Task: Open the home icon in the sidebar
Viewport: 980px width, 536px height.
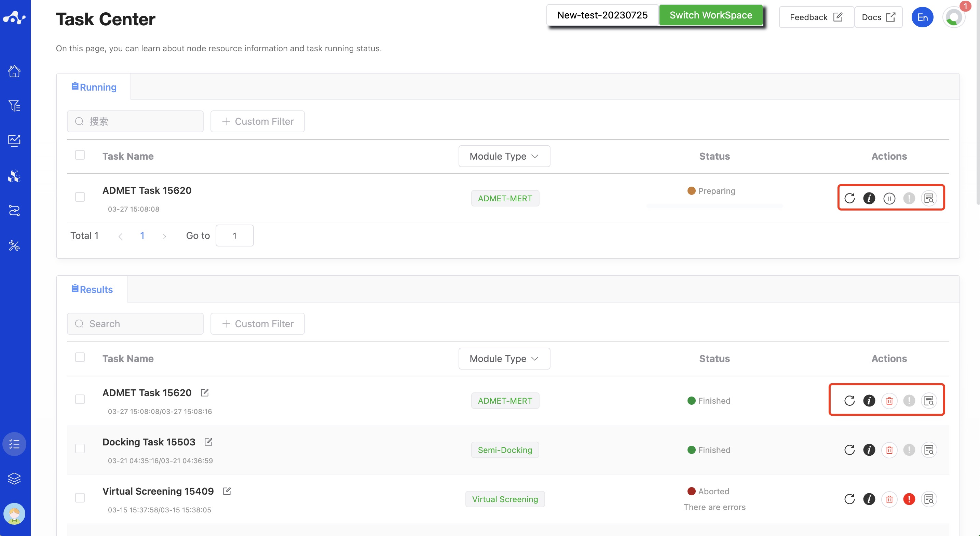Action: pyautogui.click(x=14, y=71)
